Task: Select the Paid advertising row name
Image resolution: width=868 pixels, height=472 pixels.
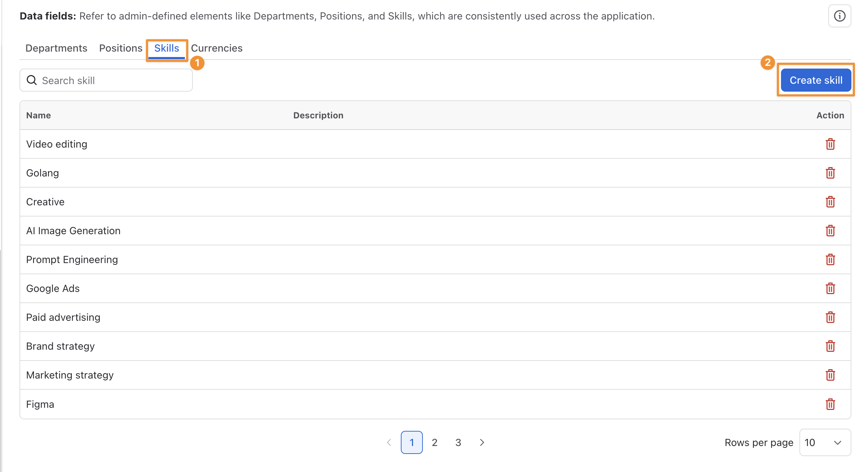Action: (x=63, y=317)
